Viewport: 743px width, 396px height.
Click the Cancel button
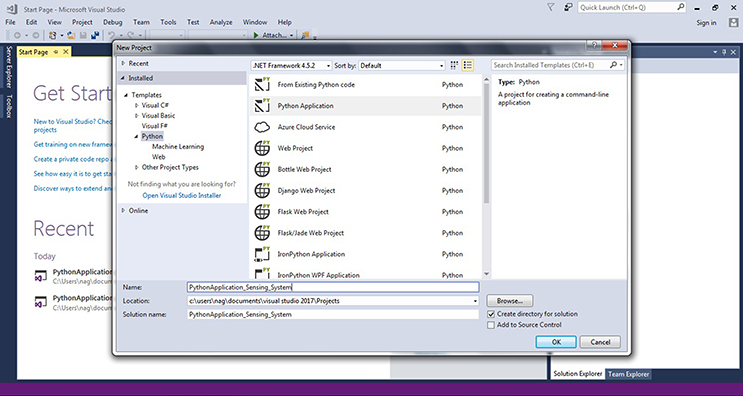tap(600, 342)
